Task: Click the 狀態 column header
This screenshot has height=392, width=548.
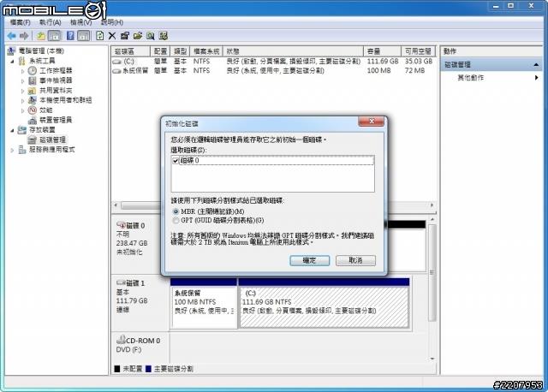Action: click(x=293, y=51)
